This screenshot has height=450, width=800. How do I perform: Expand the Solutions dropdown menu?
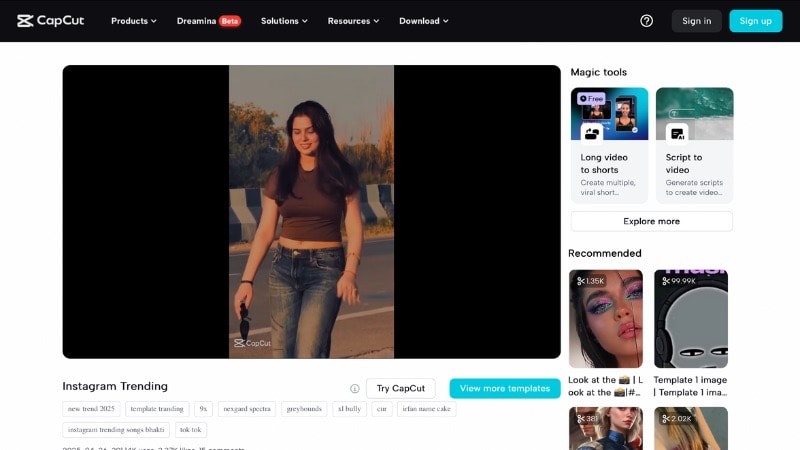coord(284,21)
